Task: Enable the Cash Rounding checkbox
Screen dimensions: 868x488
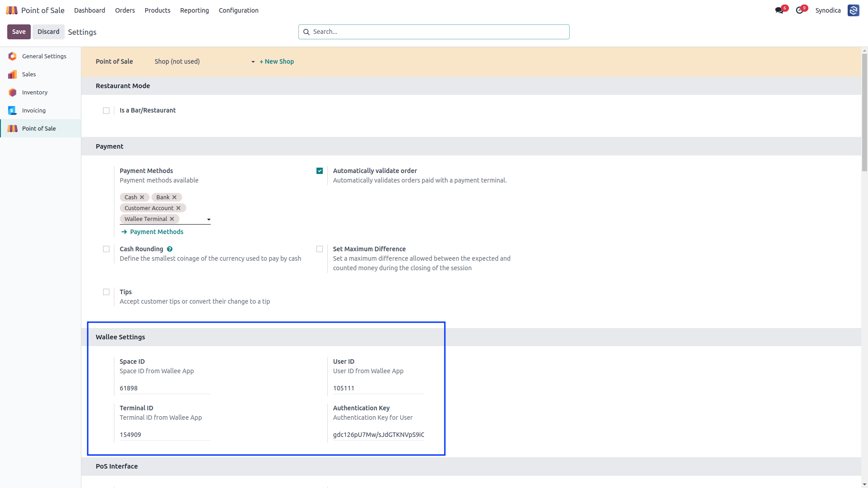Action: (x=106, y=249)
